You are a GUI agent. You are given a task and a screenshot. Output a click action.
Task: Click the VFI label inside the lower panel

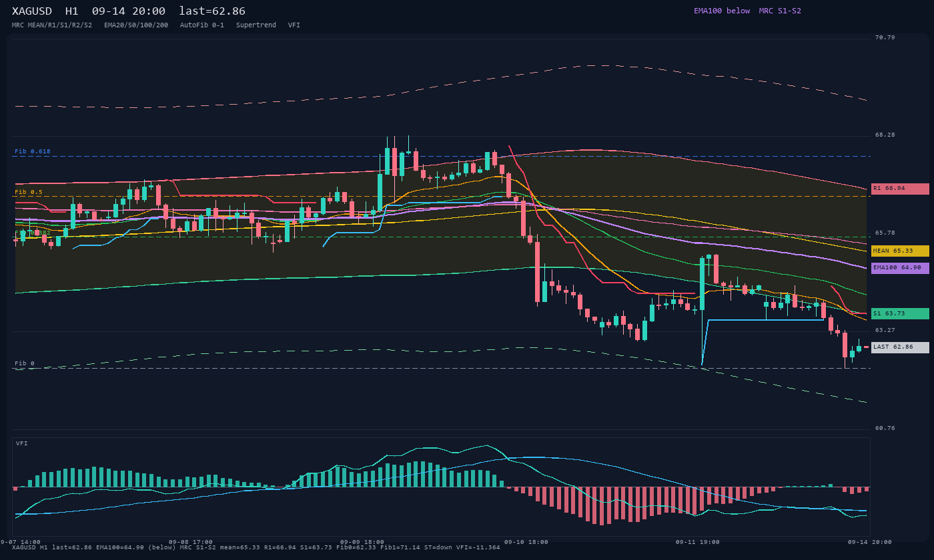click(22, 443)
